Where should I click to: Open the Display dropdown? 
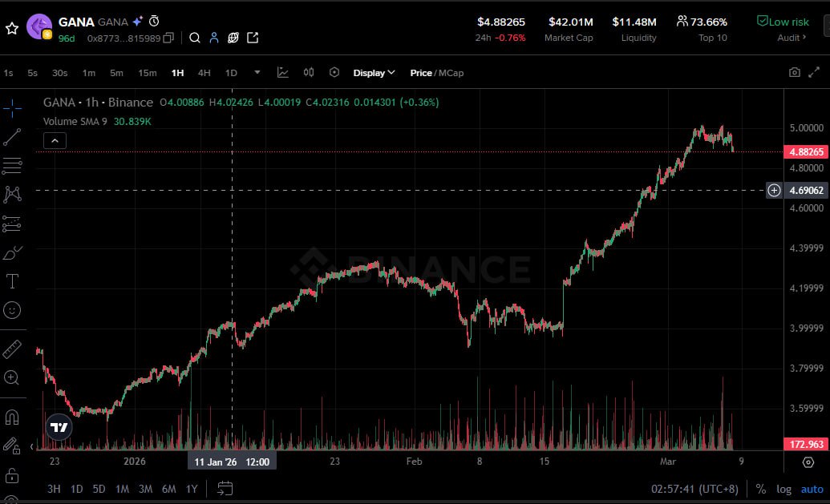pyautogui.click(x=374, y=73)
